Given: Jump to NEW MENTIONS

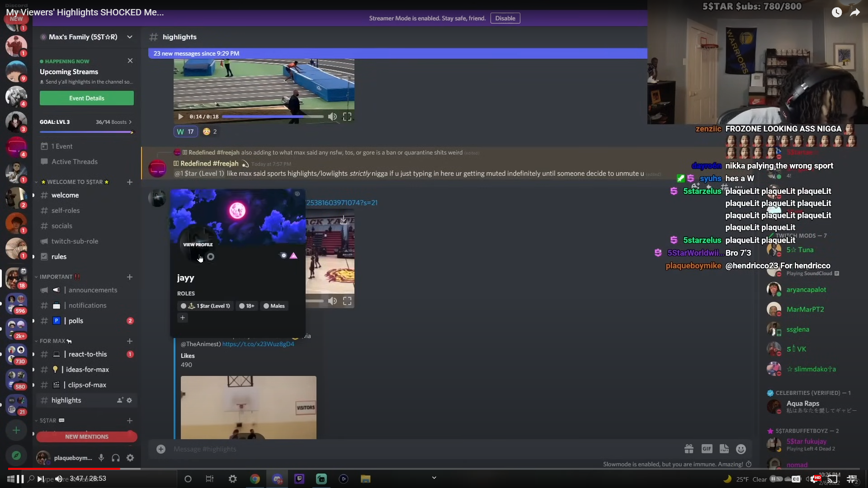Looking at the screenshot, I should 87,436.
